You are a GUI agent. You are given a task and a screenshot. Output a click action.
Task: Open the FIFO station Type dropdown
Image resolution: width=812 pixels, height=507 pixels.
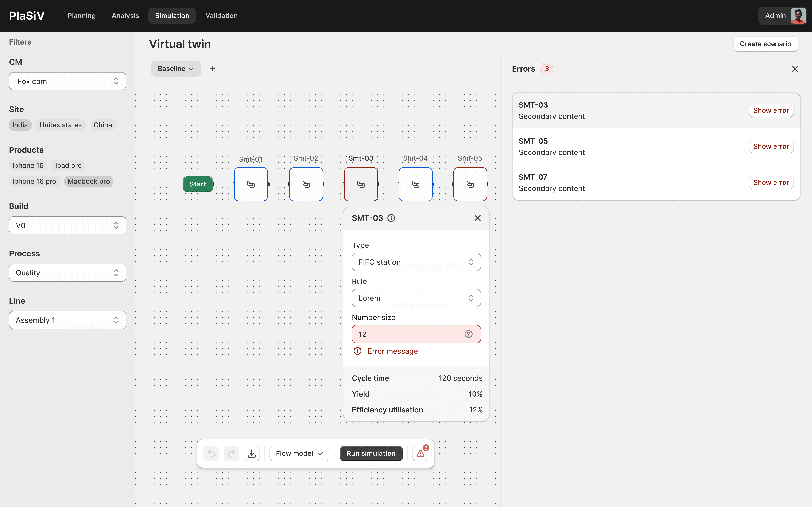(416, 262)
